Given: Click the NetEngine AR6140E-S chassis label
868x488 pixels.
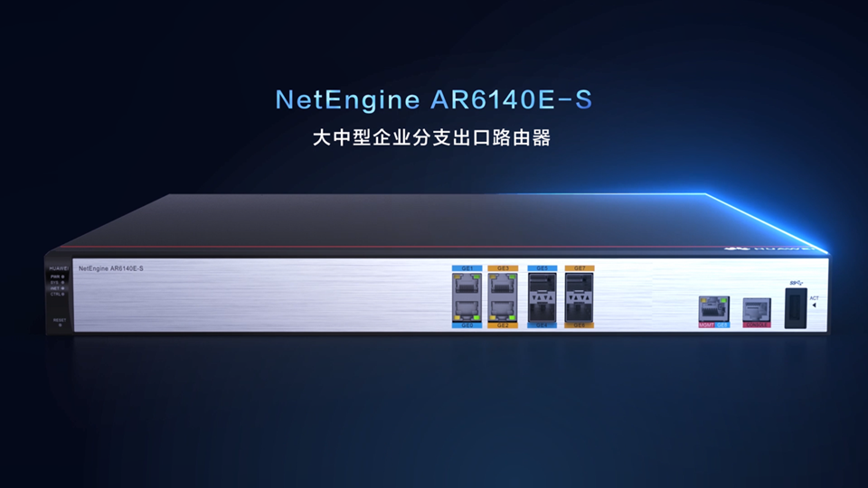Looking at the screenshot, I should tap(110, 268).
